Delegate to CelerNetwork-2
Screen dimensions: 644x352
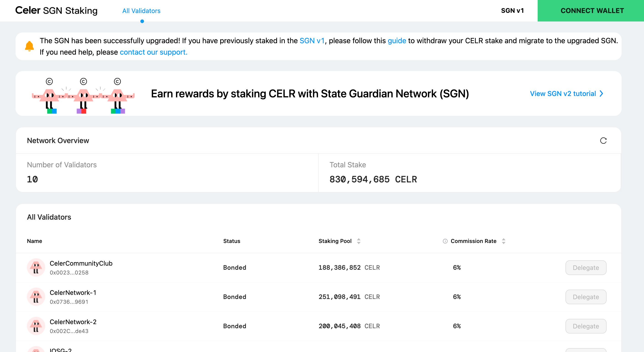point(586,326)
